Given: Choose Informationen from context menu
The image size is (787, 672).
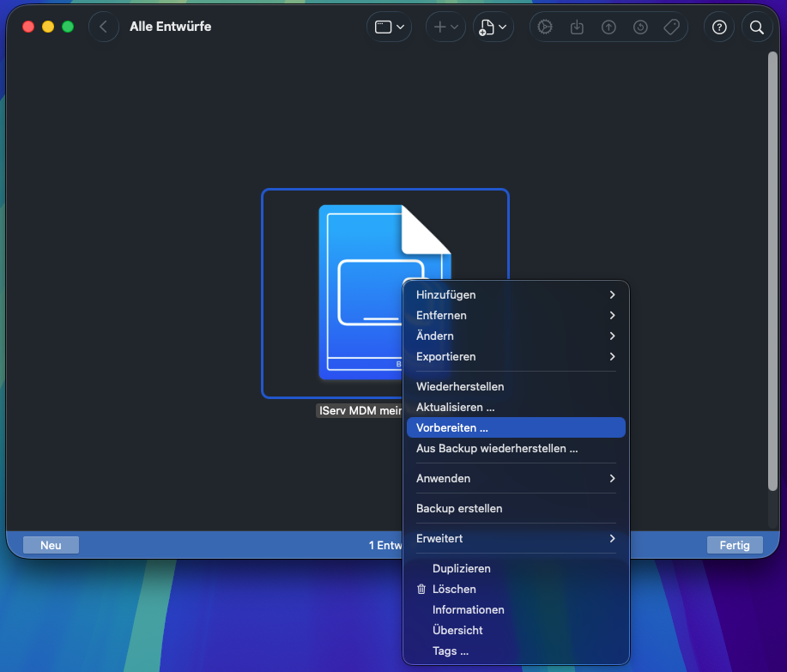Looking at the screenshot, I should [x=516, y=609].
